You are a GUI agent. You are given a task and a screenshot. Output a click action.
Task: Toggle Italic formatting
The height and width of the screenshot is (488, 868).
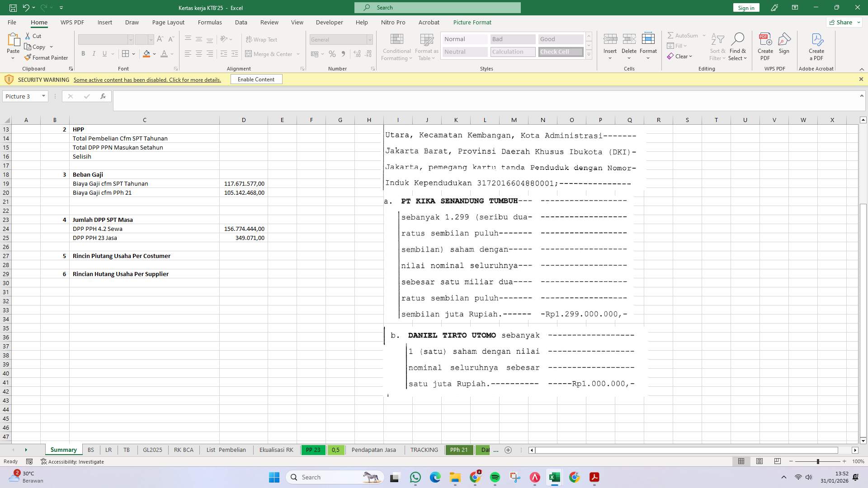click(x=94, y=53)
